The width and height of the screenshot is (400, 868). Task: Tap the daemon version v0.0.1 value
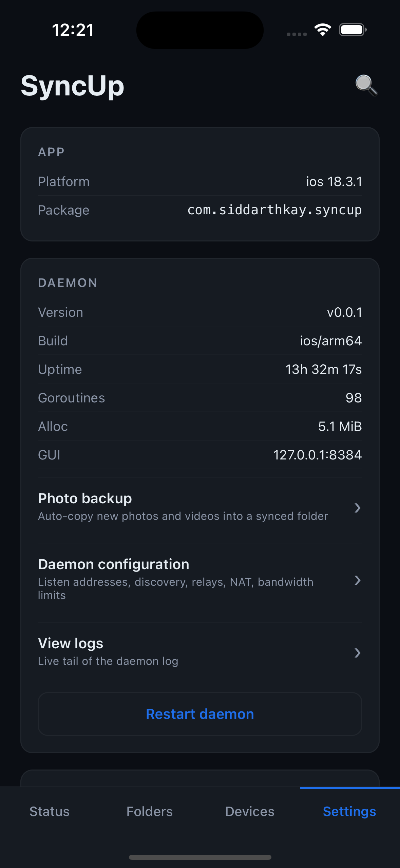pyautogui.click(x=344, y=312)
